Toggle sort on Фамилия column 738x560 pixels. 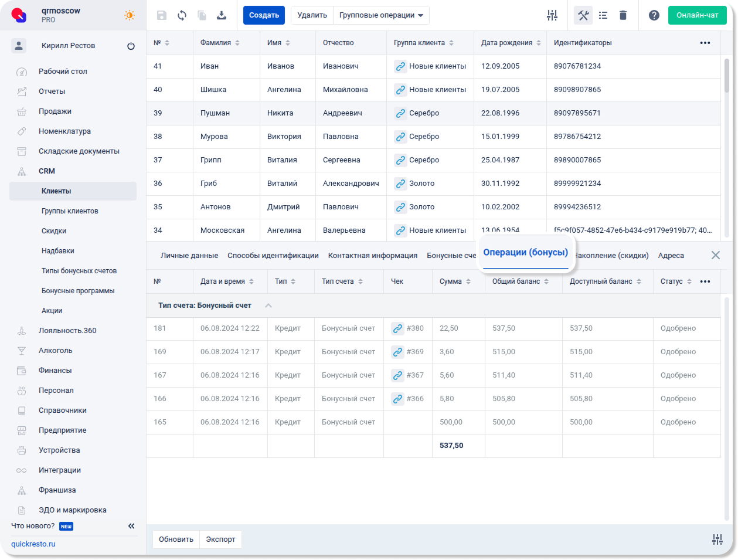[x=237, y=43]
